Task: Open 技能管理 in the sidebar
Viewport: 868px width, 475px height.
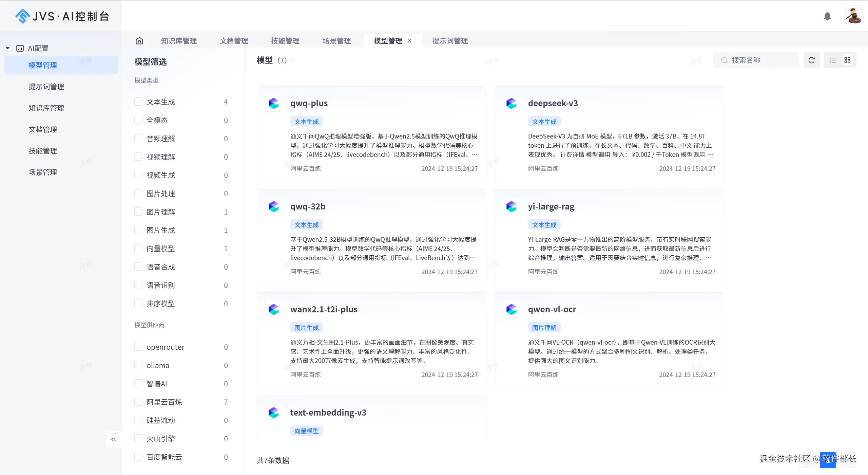Action: (43, 151)
